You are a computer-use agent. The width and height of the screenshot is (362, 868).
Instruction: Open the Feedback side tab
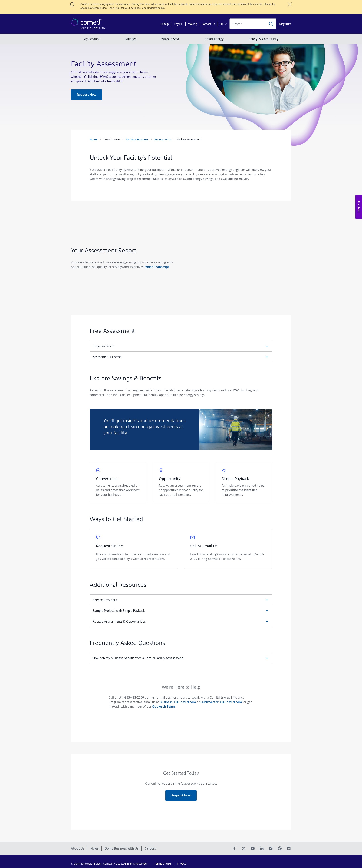coord(359,207)
